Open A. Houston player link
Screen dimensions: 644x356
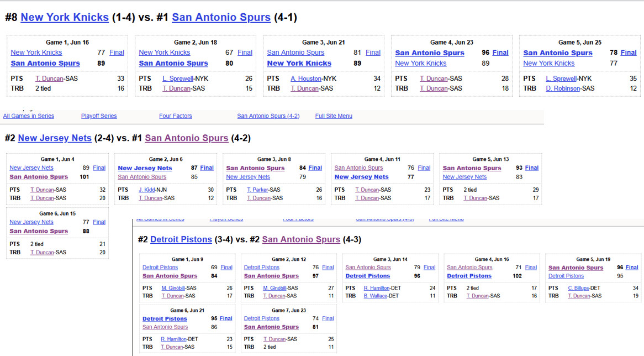[305, 78]
